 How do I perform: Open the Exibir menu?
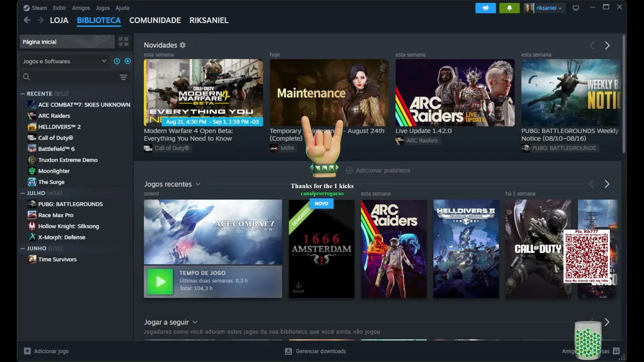coord(59,8)
